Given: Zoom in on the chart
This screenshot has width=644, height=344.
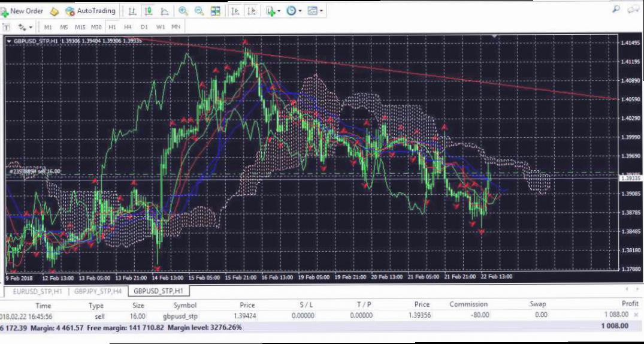Looking at the screenshot, I should tap(183, 11).
